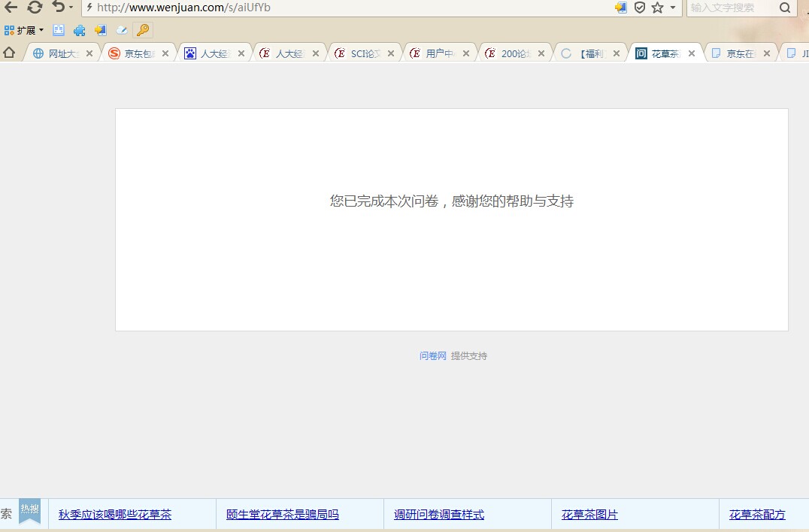The image size is (809, 532).
Task: Close the 花草茶 survey tab
Action: 692,53
